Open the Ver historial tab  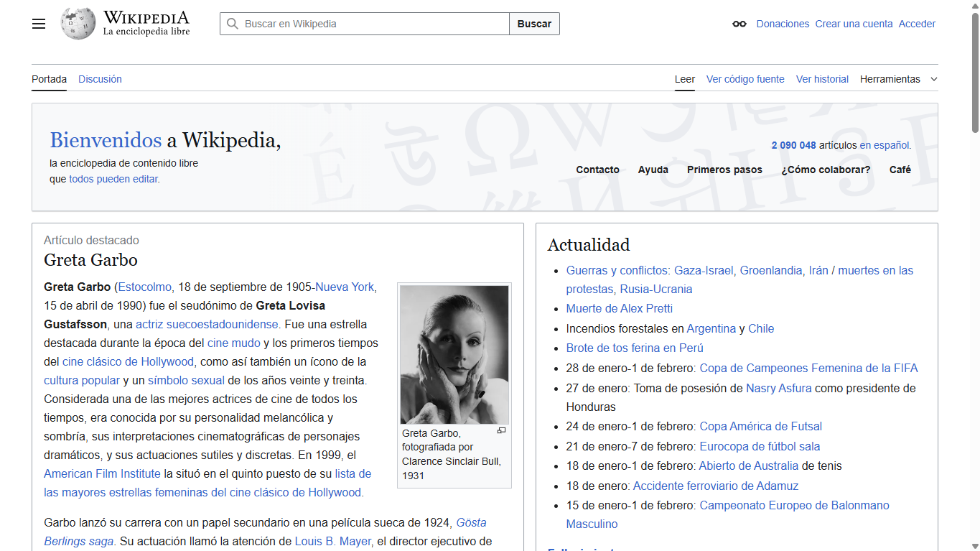point(822,79)
